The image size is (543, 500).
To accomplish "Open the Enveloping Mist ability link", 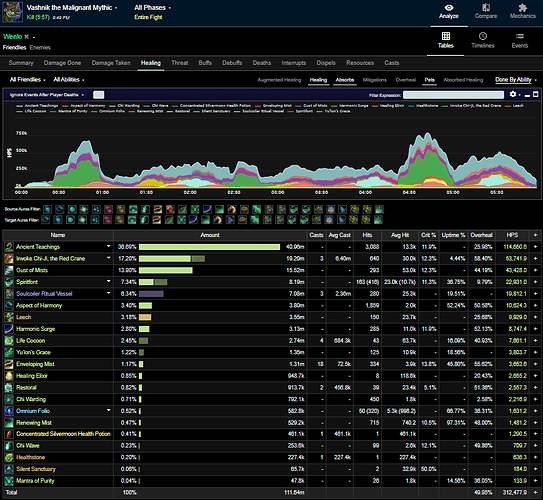I will point(35,364).
